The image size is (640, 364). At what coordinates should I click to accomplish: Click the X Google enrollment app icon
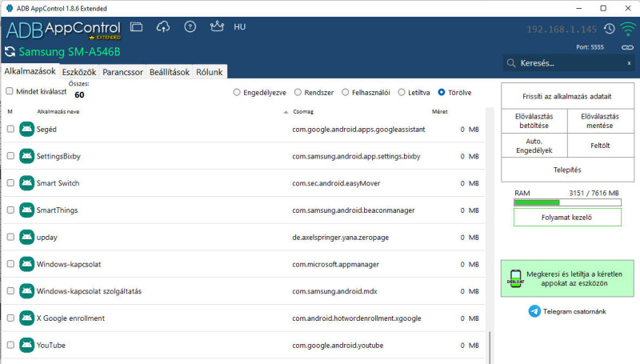pyautogui.click(x=27, y=318)
